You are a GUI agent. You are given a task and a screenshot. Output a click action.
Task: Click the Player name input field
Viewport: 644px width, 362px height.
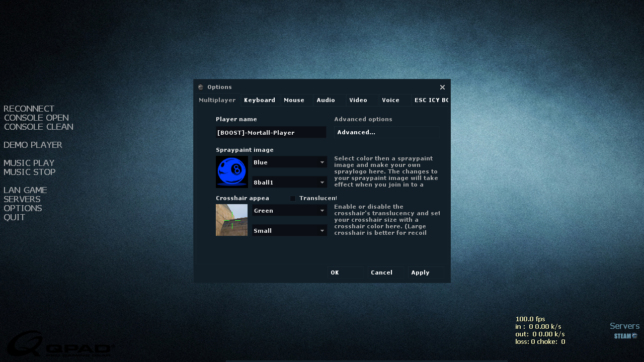(271, 133)
